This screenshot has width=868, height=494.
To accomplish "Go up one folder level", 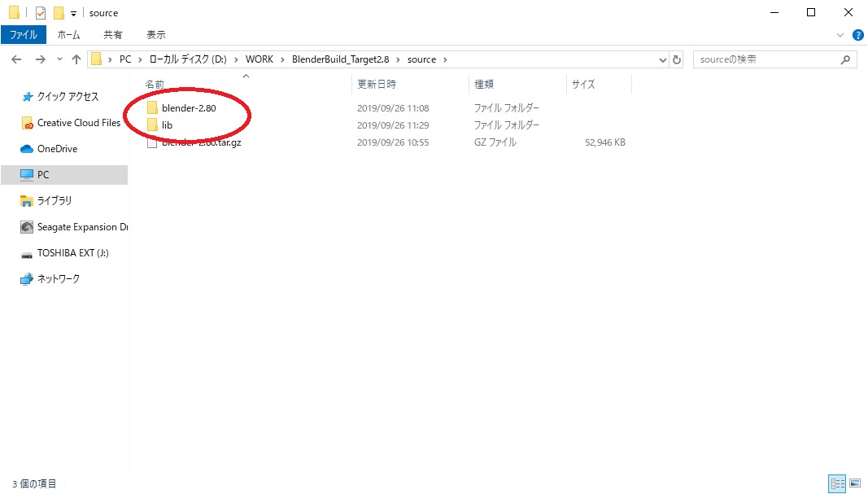I will tap(76, 59).
